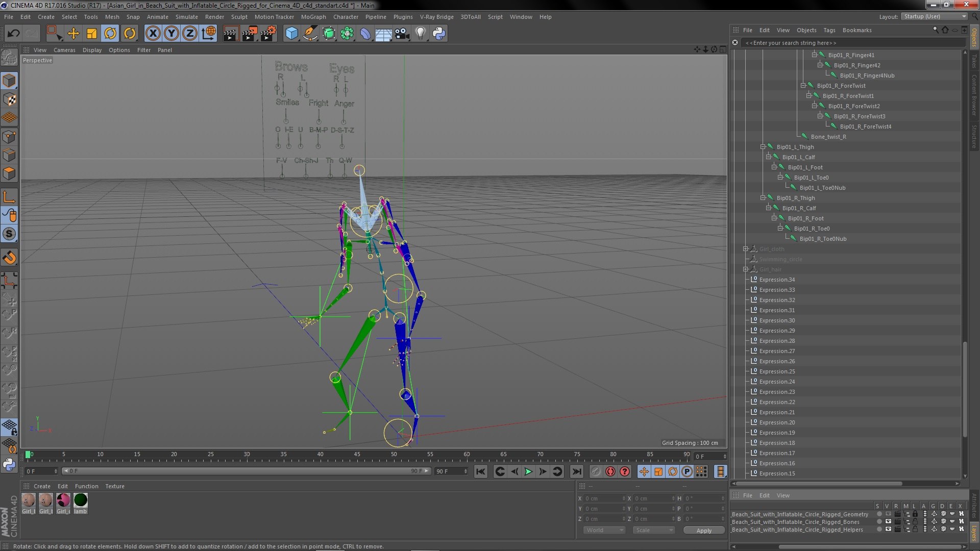Record active objects keyframe button
This screenshot has width=980, height=551.
[596, 472]
